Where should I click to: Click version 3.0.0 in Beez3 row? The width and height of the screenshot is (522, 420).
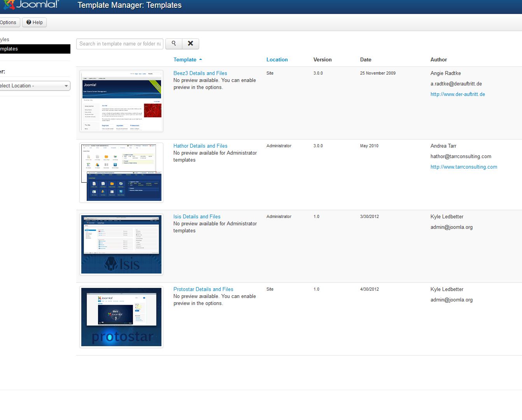pos(318,73)
